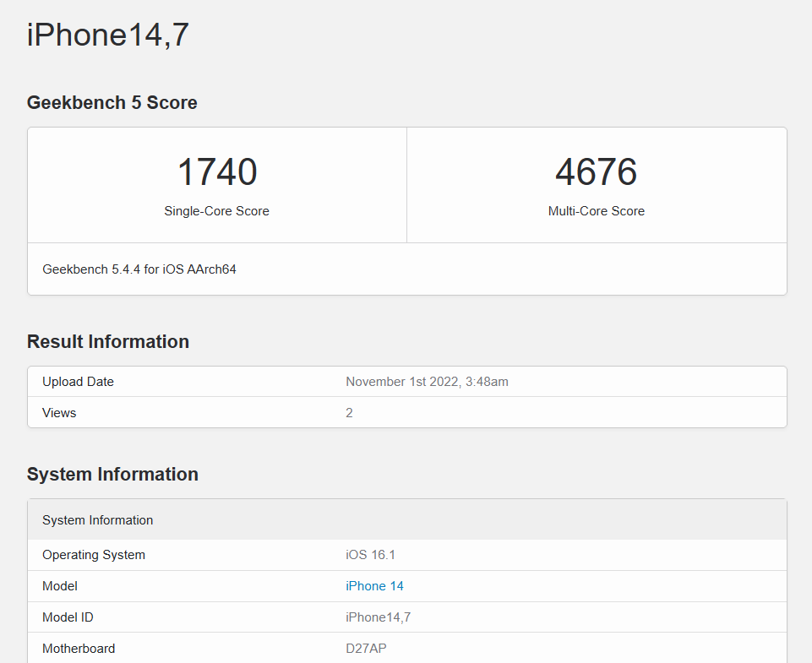Screen dimensions: 812x663
Task: Click the Result Information heading
Action: [108, 342]
